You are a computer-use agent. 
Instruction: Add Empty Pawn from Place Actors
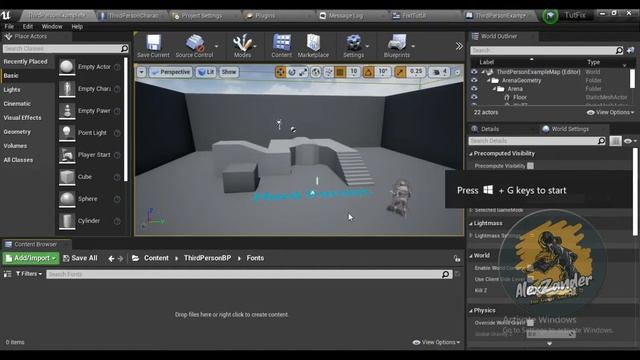click(90, 111)
